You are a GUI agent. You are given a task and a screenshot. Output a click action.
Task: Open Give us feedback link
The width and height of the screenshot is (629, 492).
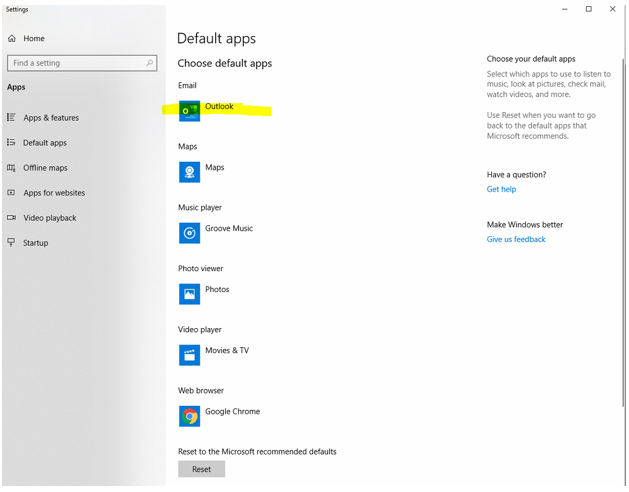click(x=516, y=239)
